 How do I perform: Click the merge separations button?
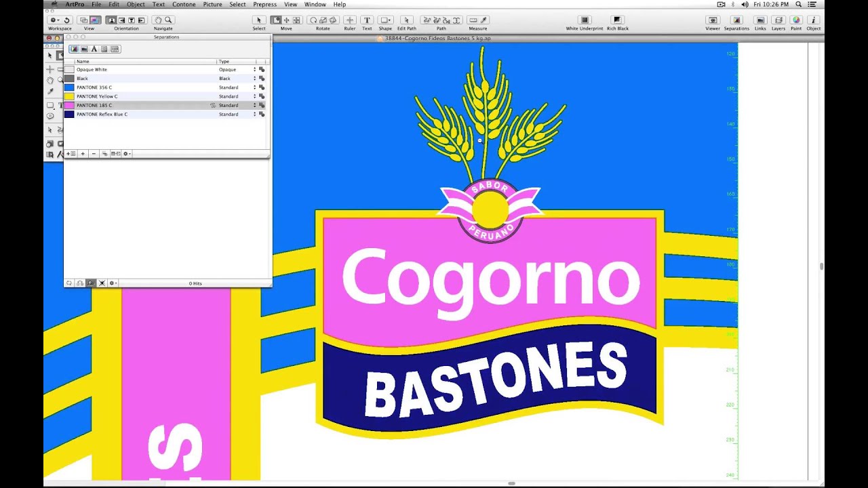tap(104, 154)
